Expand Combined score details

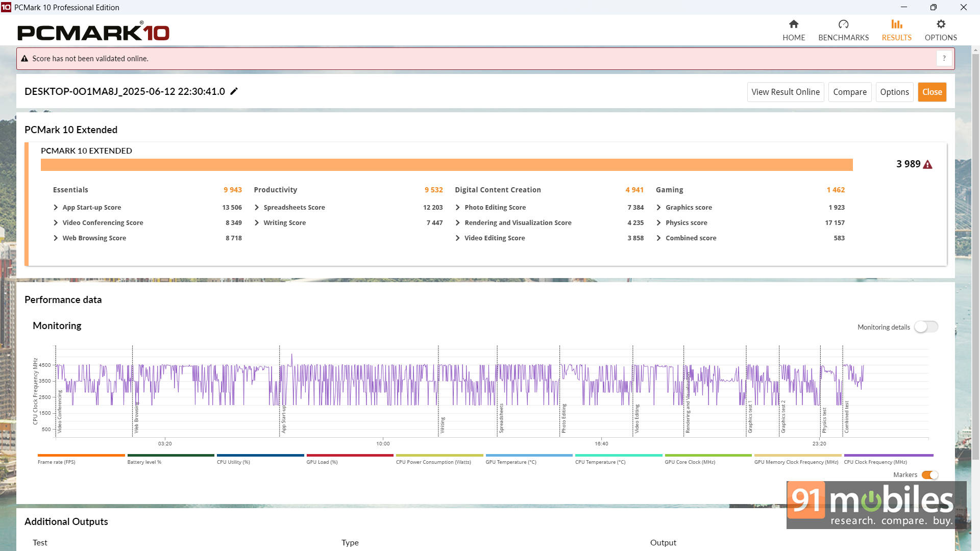(659, 238)
